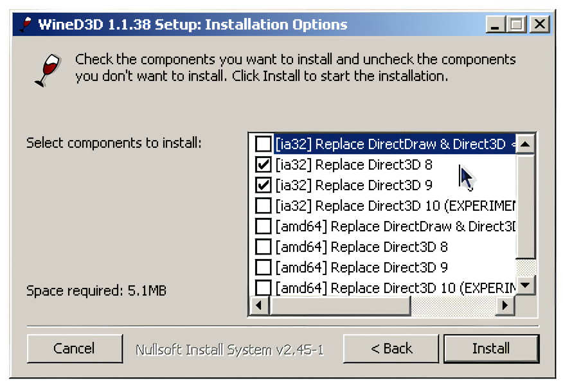Check ia32 Replace DirectDraw & Direct3D

pyautogui.click(x=263, y=144)
